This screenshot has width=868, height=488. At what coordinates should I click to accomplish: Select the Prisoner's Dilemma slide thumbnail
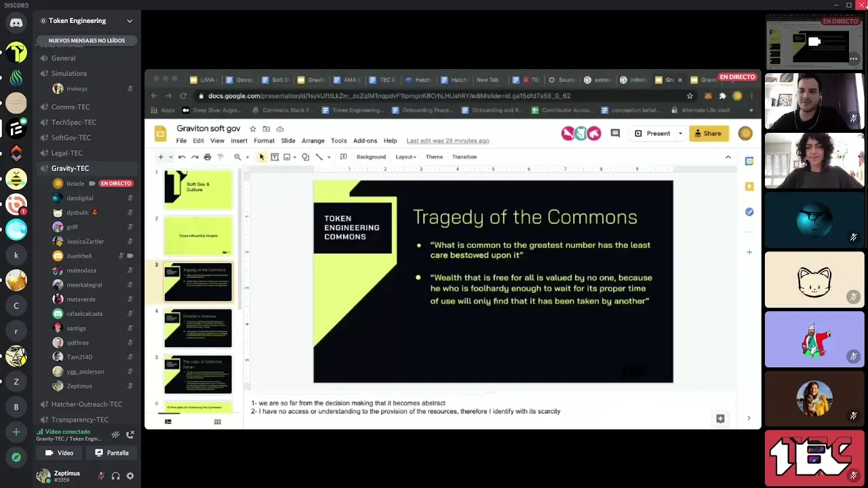click(x=198, y=328)
